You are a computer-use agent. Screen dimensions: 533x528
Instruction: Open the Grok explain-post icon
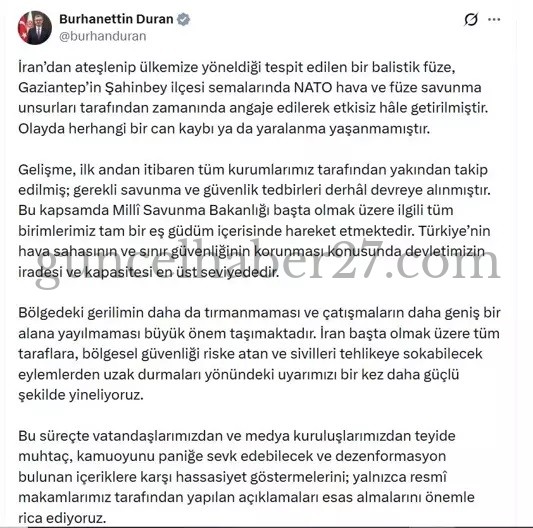click(x=471, y=19)
